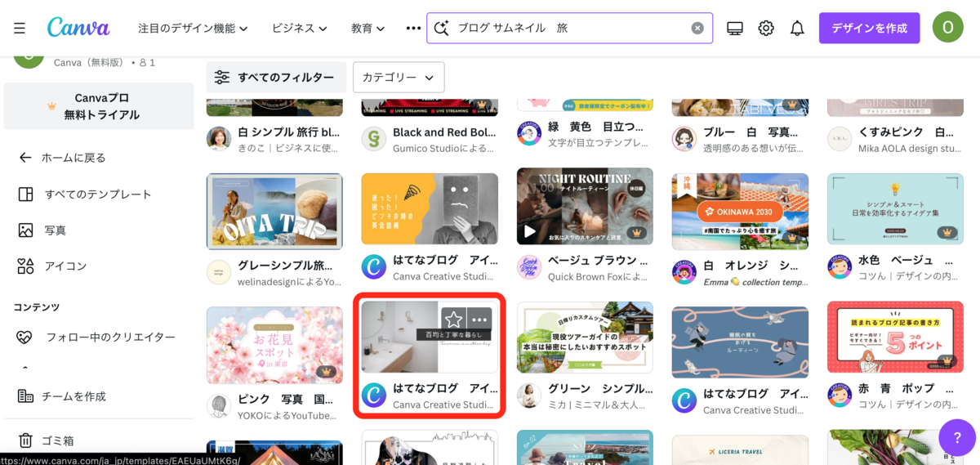Open the 現役ツアーガイド green template thumbnail
The width and height of the screenshot is (980, 465).
click(585, 338)
